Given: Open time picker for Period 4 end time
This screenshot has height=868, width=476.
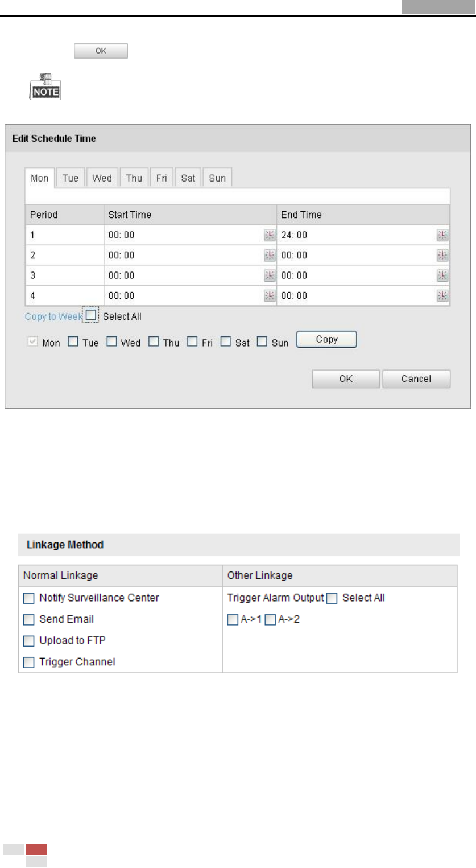Looking at the screenshot, I should (442, 295).
